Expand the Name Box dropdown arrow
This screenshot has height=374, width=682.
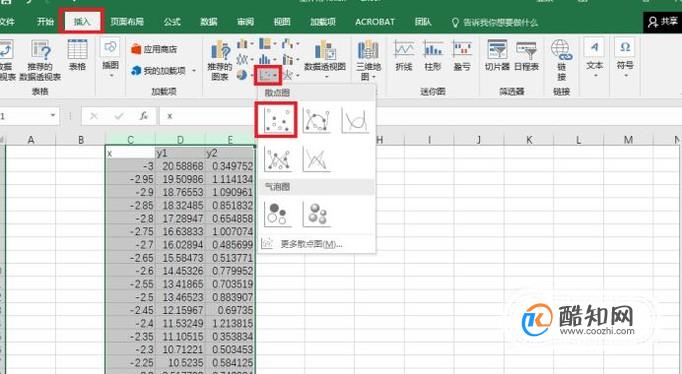[53, 116]
